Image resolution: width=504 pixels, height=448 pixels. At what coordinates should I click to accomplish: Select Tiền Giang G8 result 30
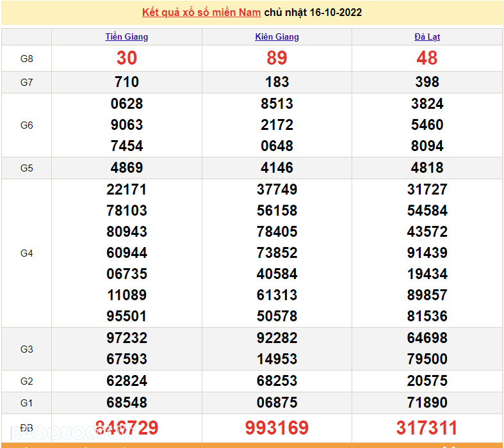pyautogui.click(x=127, y=58)
